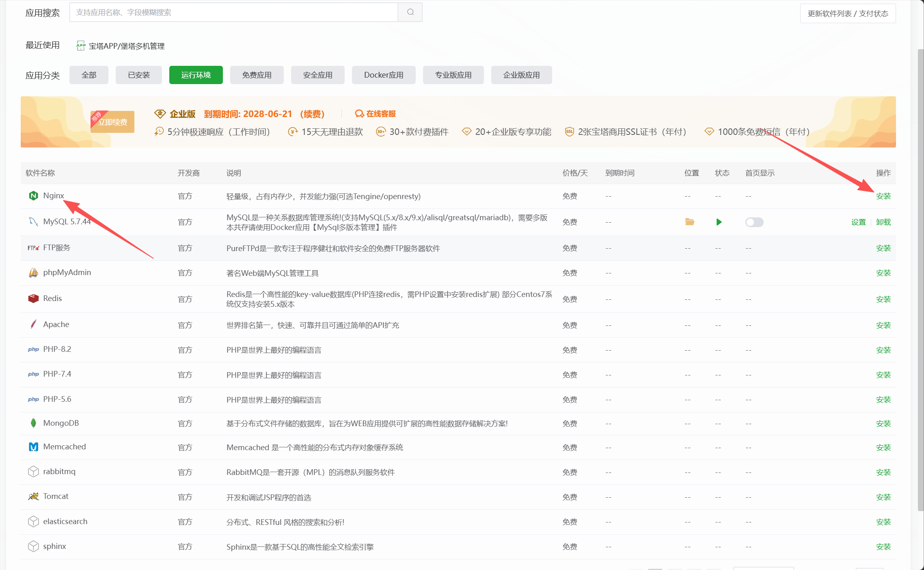Click 安装 for MongoDB
Image resolution: width=924 pixels, height=570 pixels.
click(883, 424)
